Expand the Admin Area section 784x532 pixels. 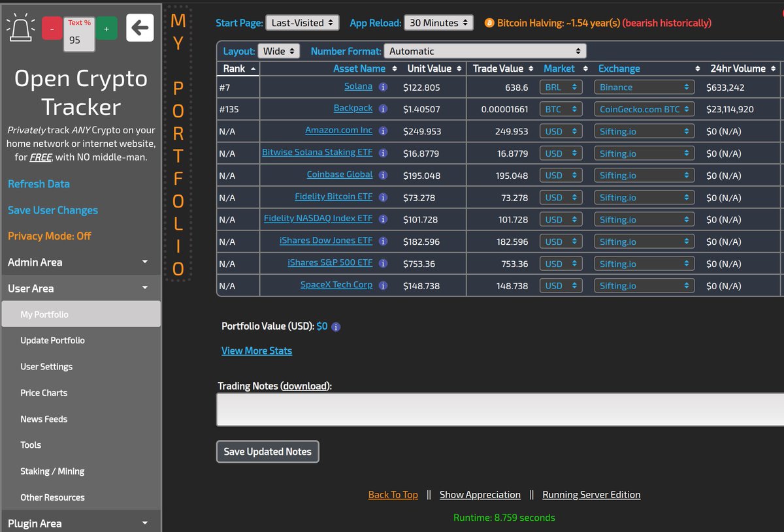point(80,262)
